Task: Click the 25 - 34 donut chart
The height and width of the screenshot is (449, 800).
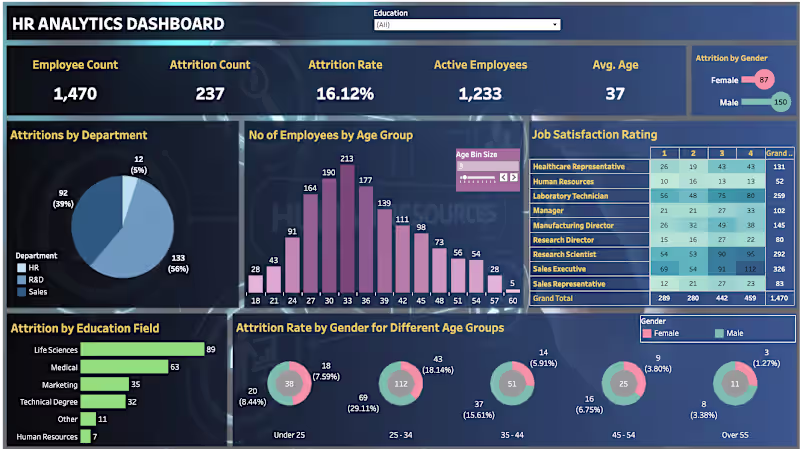Action: coord(401,383)
